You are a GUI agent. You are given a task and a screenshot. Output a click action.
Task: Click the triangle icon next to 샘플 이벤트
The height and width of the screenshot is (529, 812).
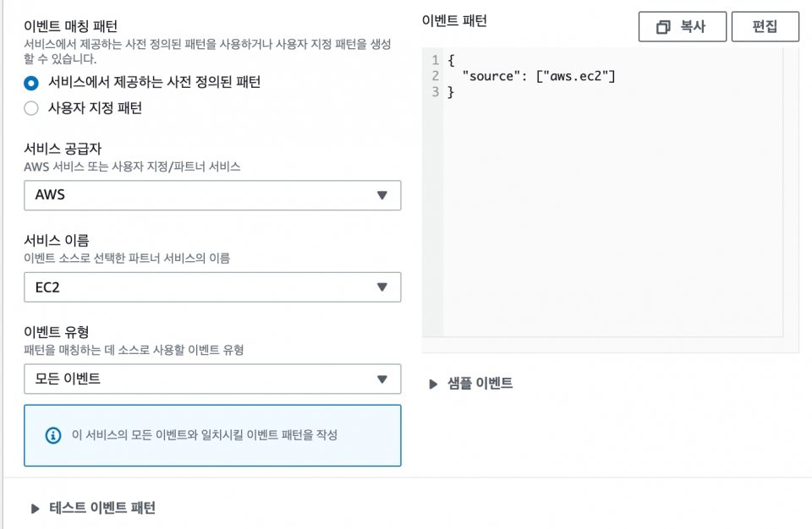(x=433, y=384)
